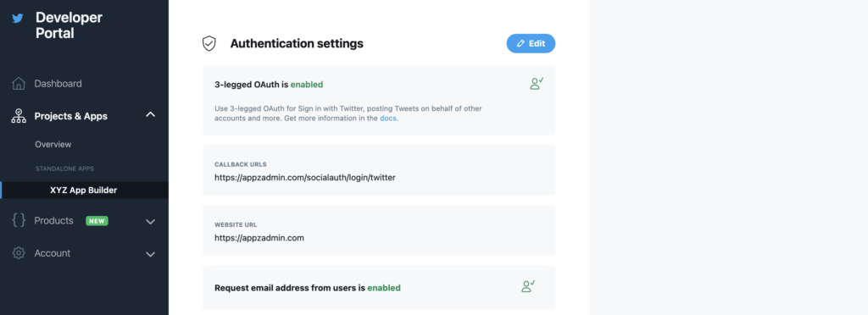Open the docs link in OAuth description

[x=388, y=119]
